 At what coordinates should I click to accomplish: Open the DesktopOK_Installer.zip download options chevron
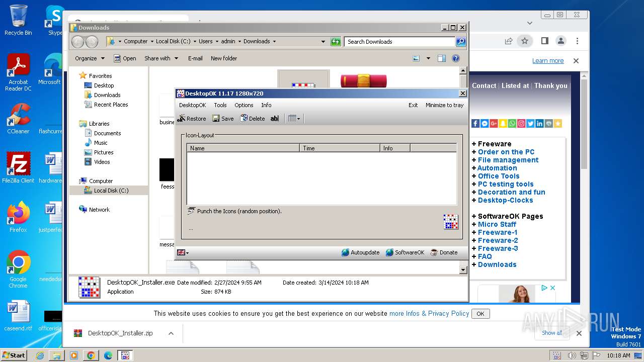pyautogui.click(x=171, y=333)
